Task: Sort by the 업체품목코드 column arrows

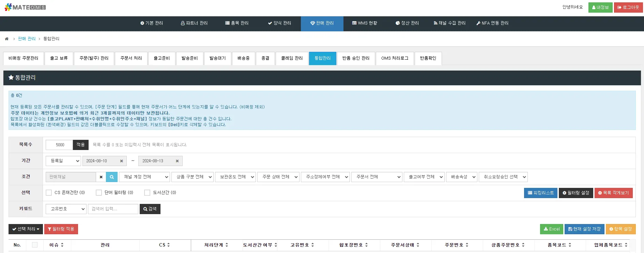Action: 626,245
